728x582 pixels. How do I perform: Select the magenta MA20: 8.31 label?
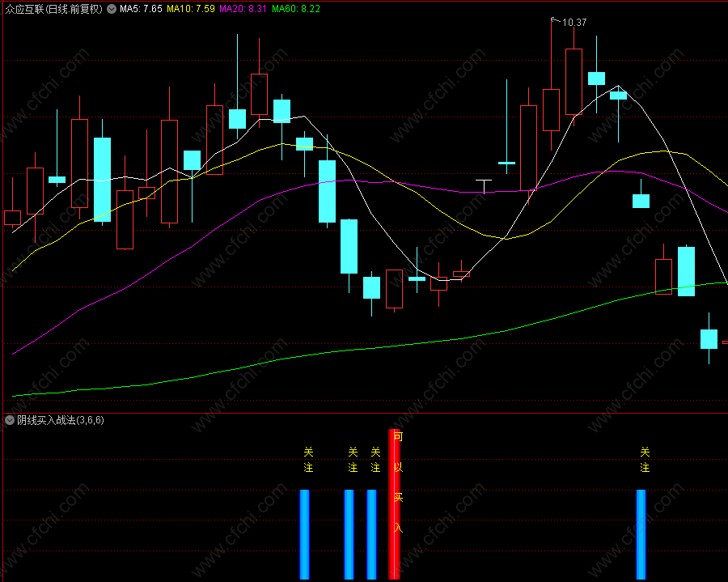click(x=243, y=9)
